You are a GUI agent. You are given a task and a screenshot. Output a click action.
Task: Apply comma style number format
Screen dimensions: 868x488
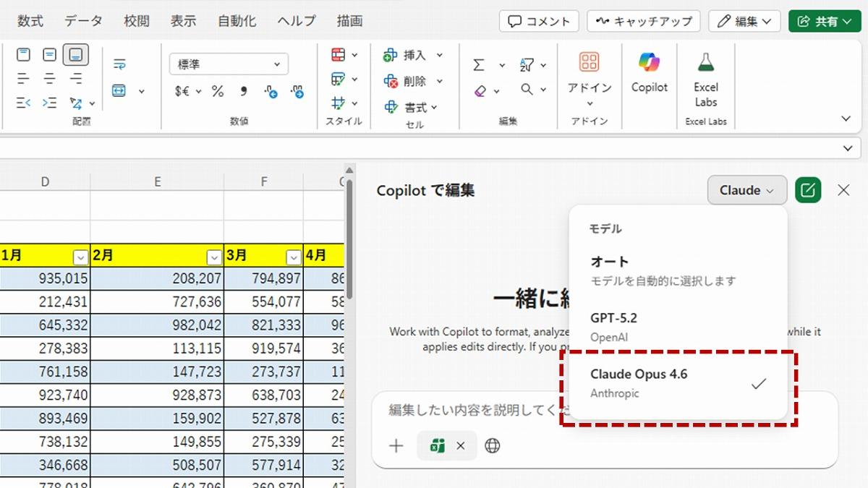tap(244, 91)
